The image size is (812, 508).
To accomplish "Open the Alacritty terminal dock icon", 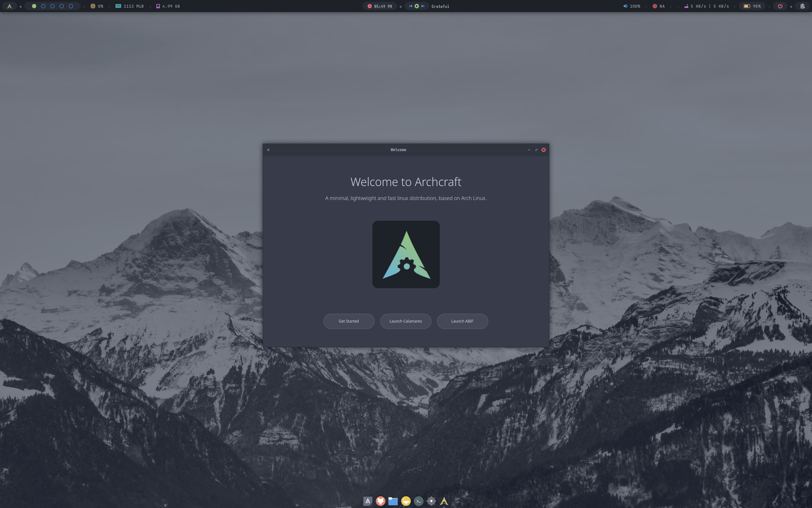I will pyautogui.click(x=368, y=501).
